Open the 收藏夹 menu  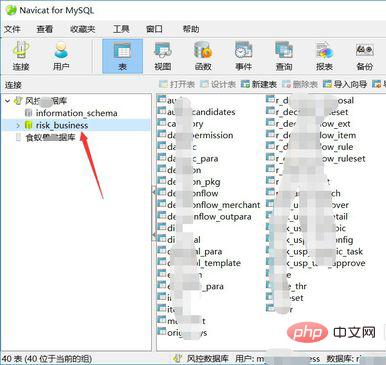pos(83,29)
